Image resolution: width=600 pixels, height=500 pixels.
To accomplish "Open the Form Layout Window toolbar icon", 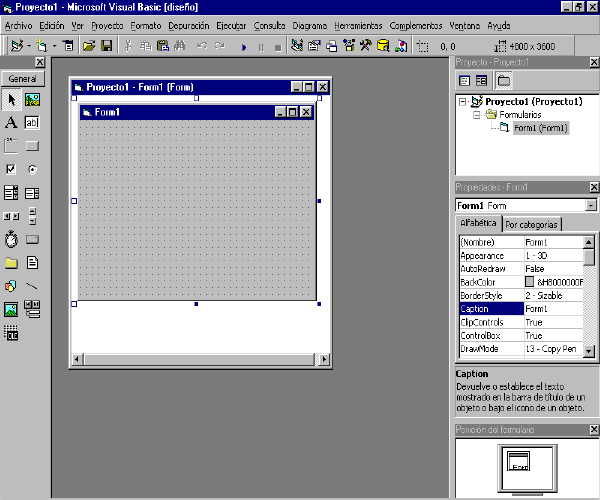I will tap(332, 46).
